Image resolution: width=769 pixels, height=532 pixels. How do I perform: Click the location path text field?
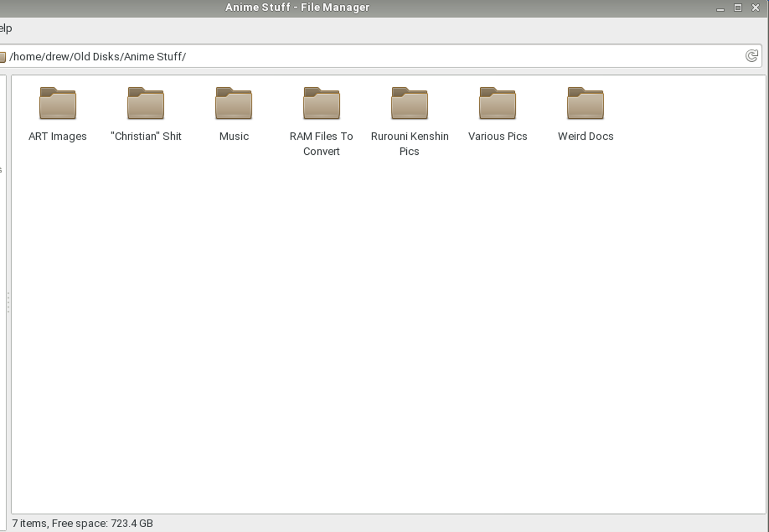pyautogui.click(x=372, y=56)
